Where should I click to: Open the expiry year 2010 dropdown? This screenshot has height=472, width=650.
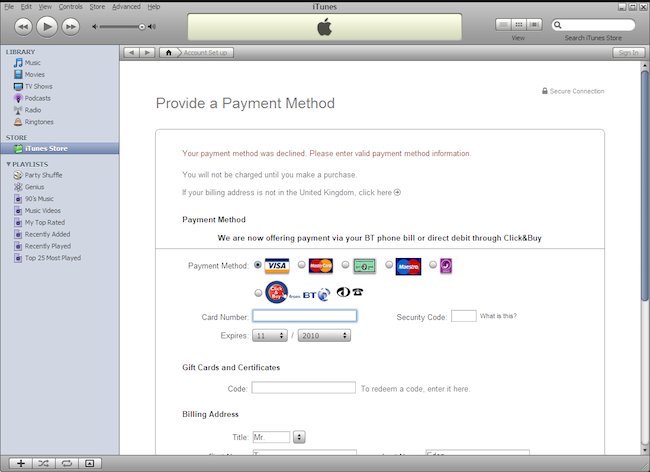coord(324,336)
